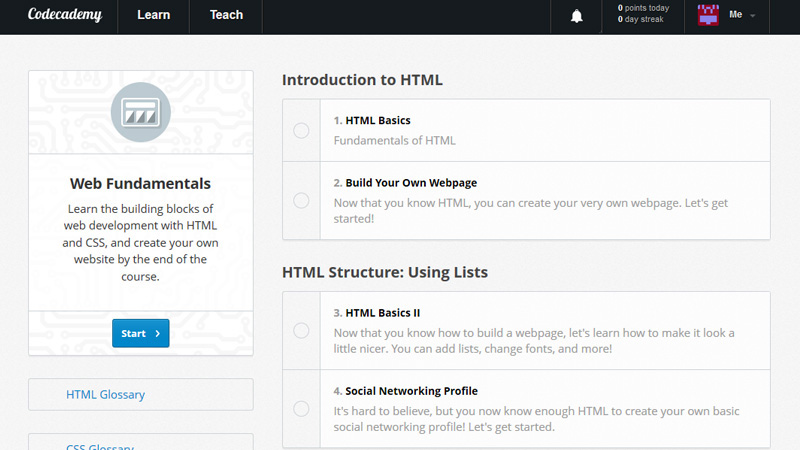Click the HTML Structure: Using Lists heading
Image resolution: width=800 pixels, height=450 pixels.
coord(385,272)
